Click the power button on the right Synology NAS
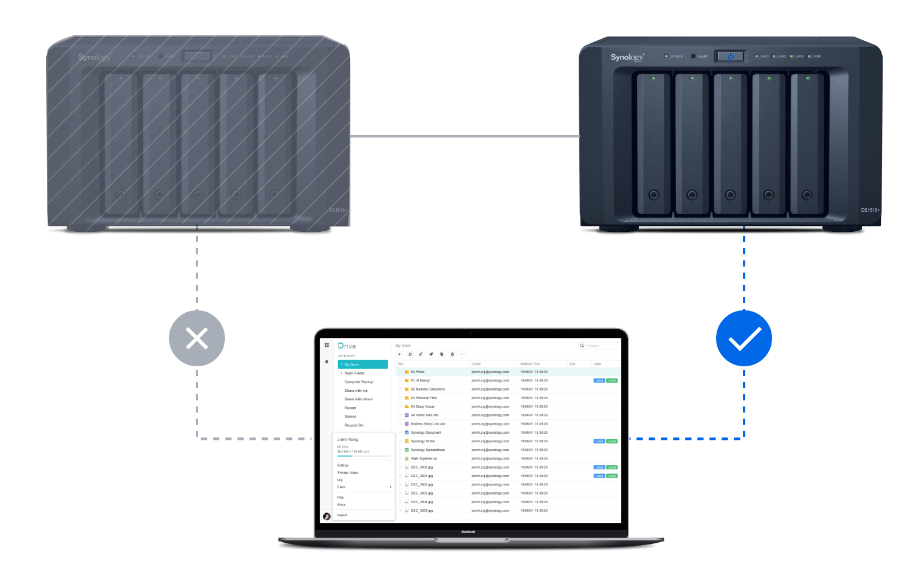 click(730, 56)
